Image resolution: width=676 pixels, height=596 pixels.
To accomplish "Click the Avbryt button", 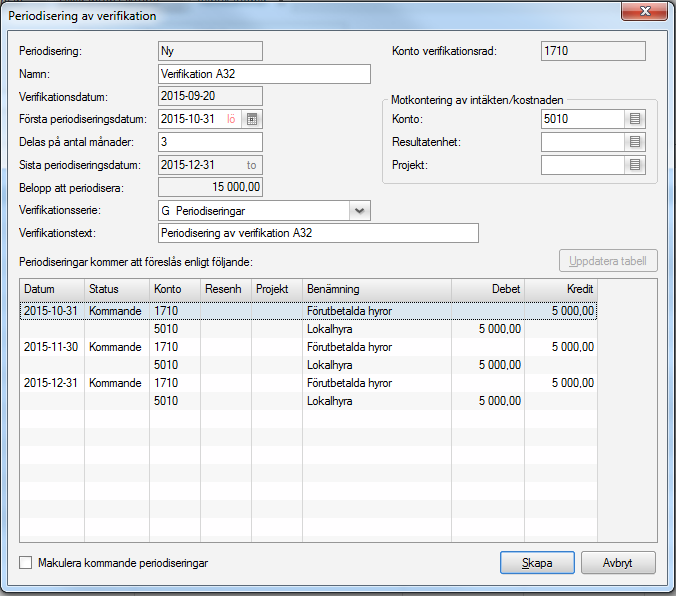I will [x=618, y=562].
